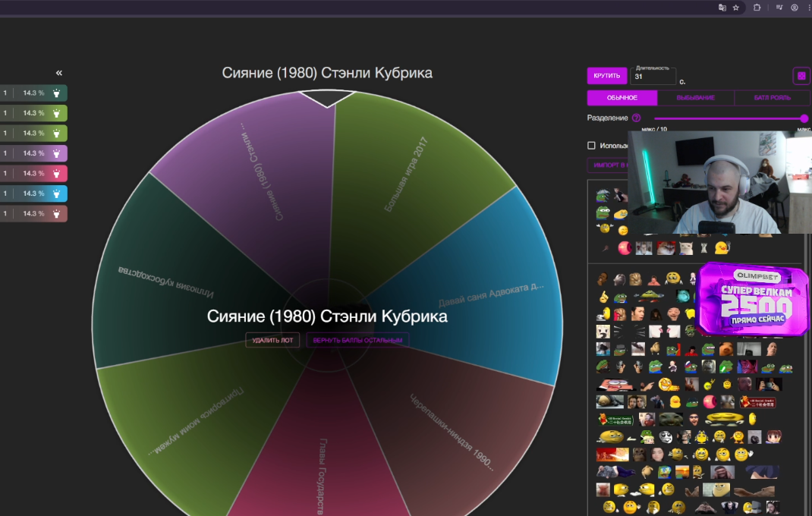Click the amount field in the blue lot row
The width and height of the screenshot is (812, 516).
(x=5, y=193)
